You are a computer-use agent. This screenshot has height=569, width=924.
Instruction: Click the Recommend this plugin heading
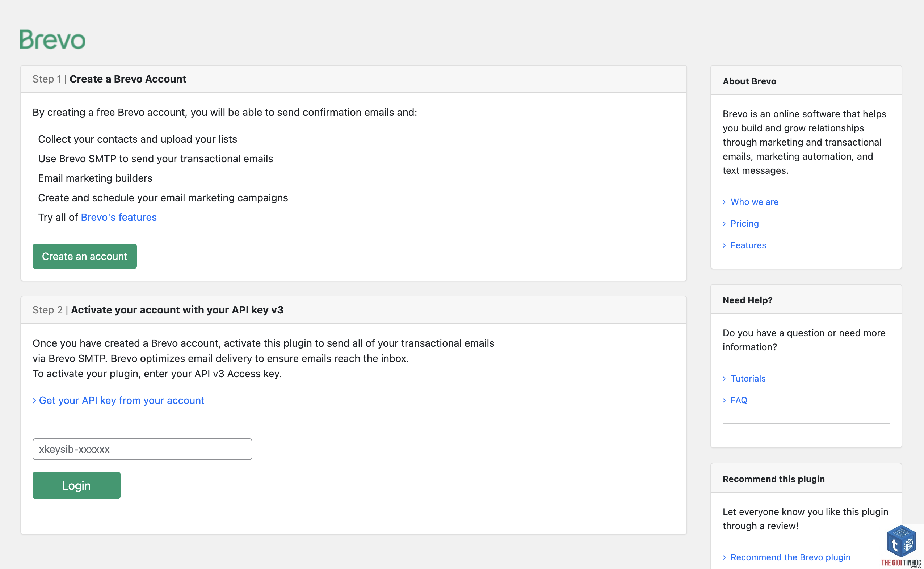[x=773, y=479]
